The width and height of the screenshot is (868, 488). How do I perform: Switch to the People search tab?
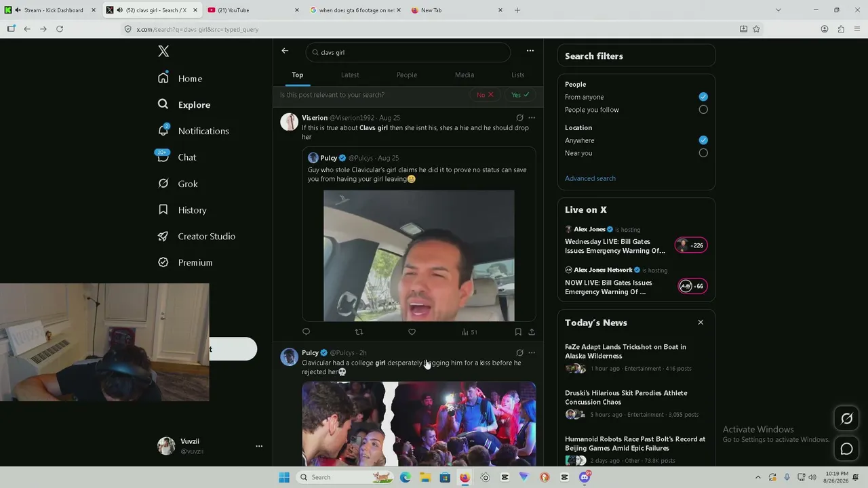pyautogui.click(x=407, y=75)
